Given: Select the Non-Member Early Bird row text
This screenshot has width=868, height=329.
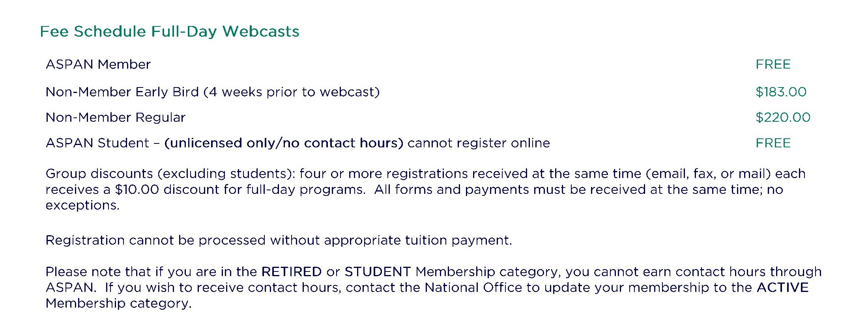Looking at the screenshot, I should click(213, 92).
